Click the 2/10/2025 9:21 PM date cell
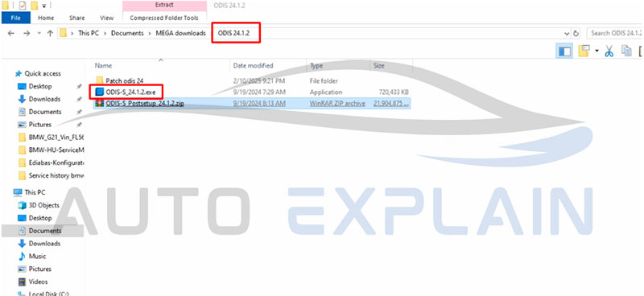644x296 pixels. pyautogui.click(x=259, y=81)
